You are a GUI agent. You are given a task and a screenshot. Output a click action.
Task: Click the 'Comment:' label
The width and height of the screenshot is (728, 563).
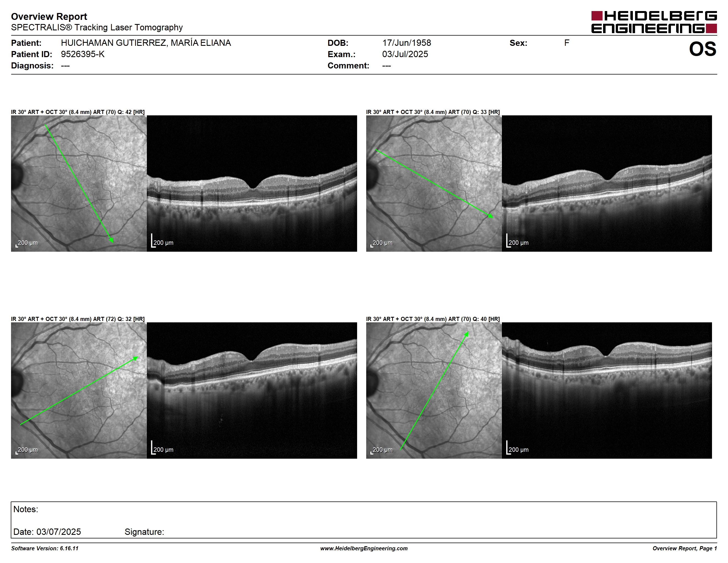348,65
